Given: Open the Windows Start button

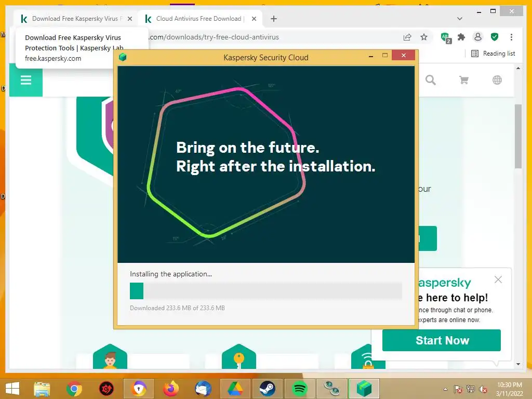Looking at the screenshot, I should [x=12, y=389].
